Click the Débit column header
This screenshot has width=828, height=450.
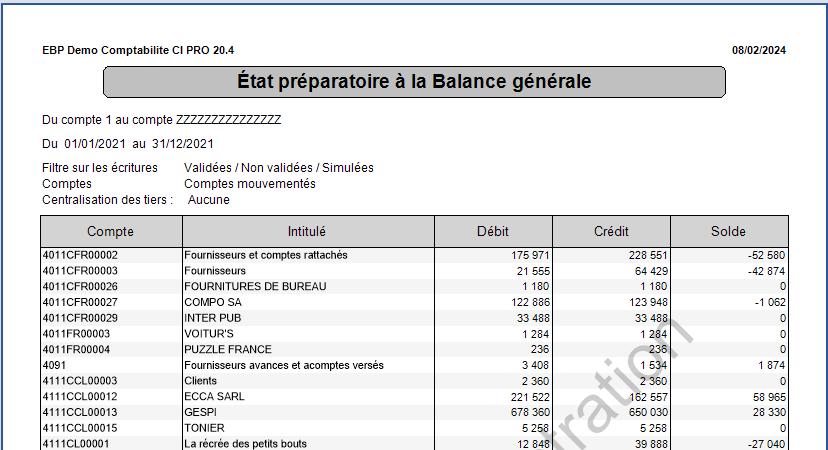493,231
